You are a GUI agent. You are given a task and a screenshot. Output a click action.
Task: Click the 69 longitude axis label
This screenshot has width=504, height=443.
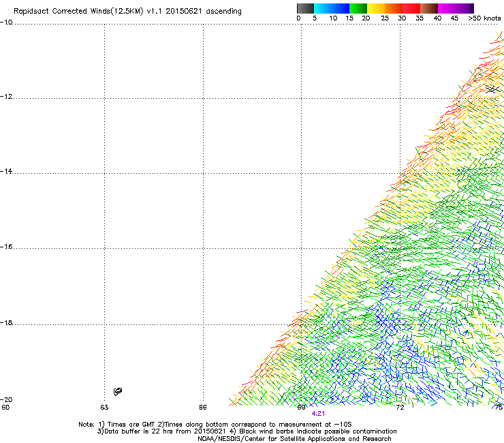coord(301,408)
